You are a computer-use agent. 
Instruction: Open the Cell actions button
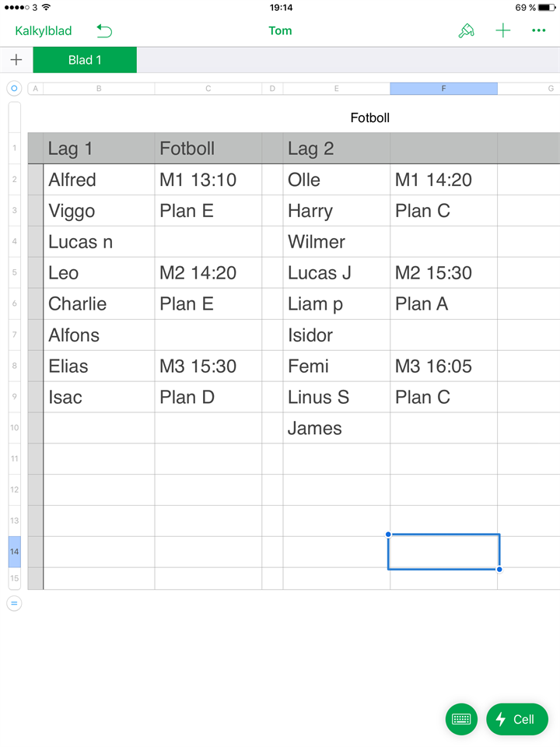pyautogui.click(x=516, y=719)
